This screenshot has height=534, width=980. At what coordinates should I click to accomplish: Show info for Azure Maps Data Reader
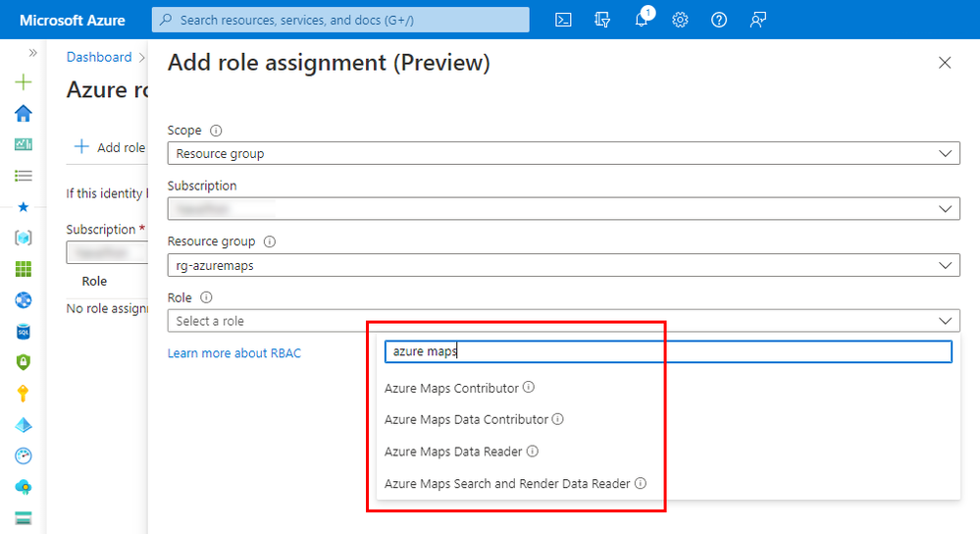[x=533, y=452]
